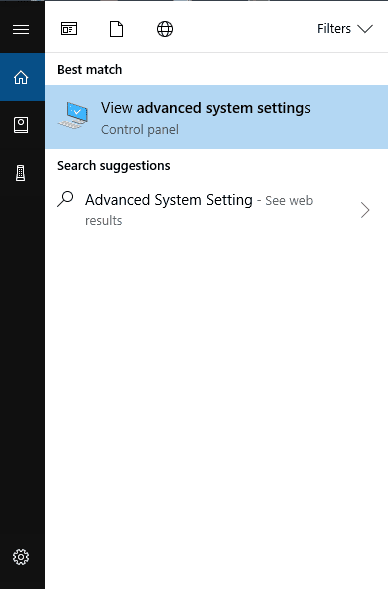Select the Control panel subtitle text
This screenshot has width=388, height=589.
[140, 130]
